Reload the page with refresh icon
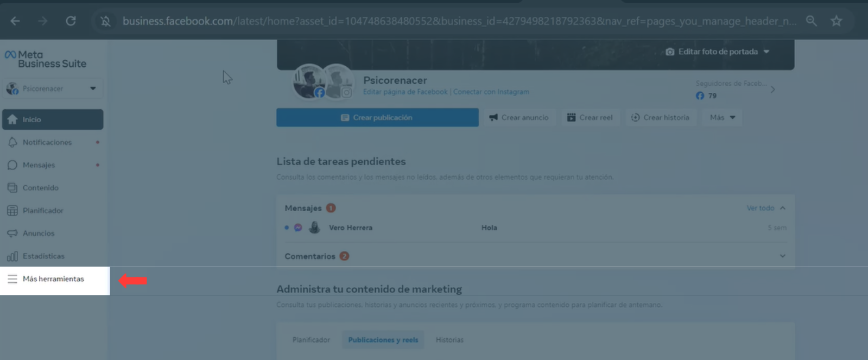This screenshot has width=868, height=360. (x=71, y=21)
